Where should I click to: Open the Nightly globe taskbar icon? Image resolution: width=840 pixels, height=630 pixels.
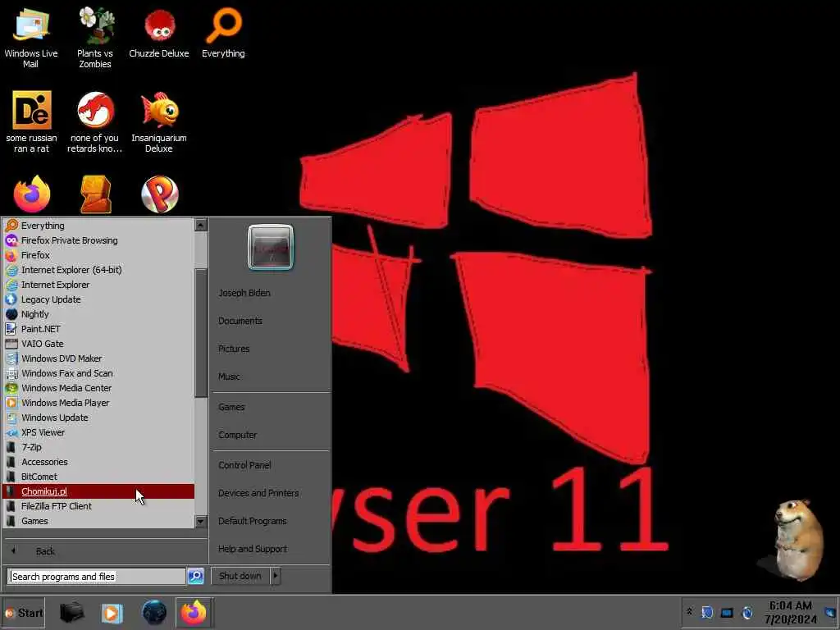(154, 613)
